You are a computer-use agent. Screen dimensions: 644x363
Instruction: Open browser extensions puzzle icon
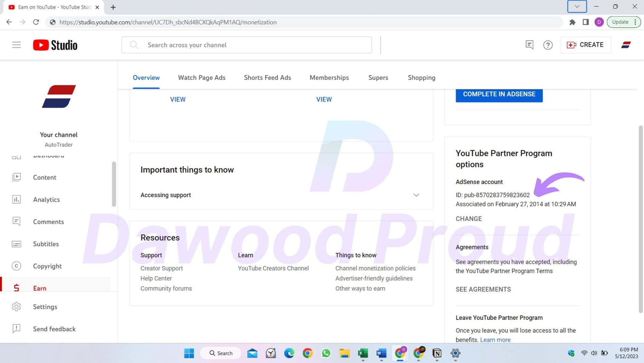coord(572,22)
